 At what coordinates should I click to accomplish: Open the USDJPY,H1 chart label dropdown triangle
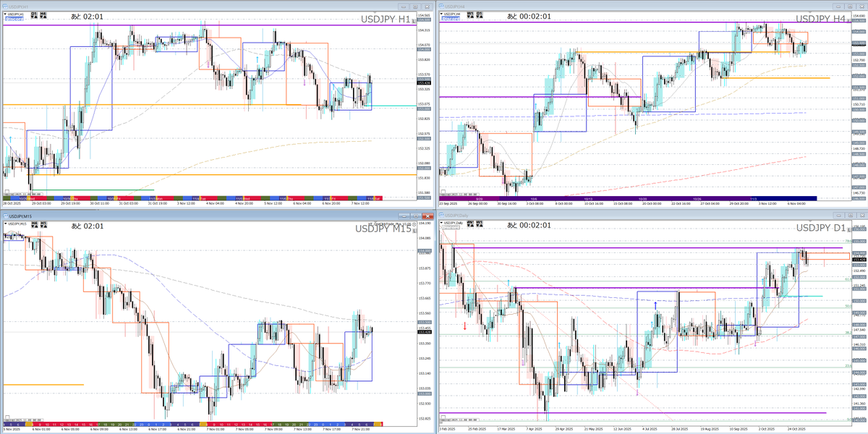[x=5, y=14]
